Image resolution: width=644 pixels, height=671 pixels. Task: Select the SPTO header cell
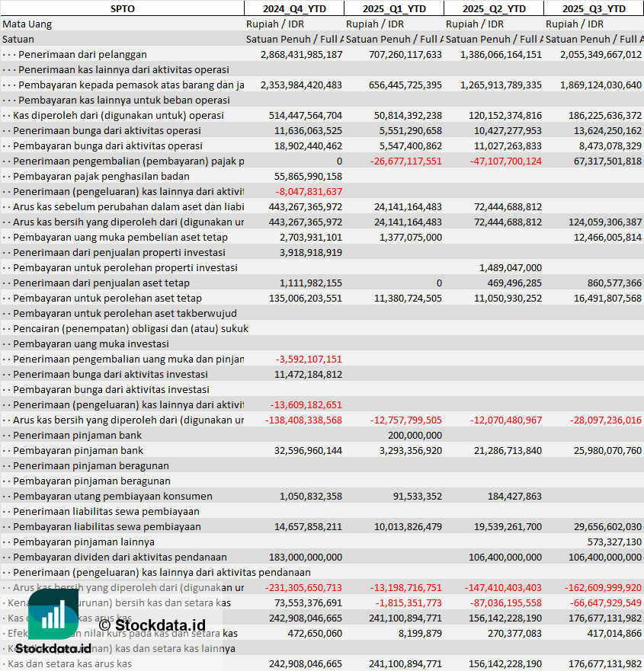[x=123, y=8]
